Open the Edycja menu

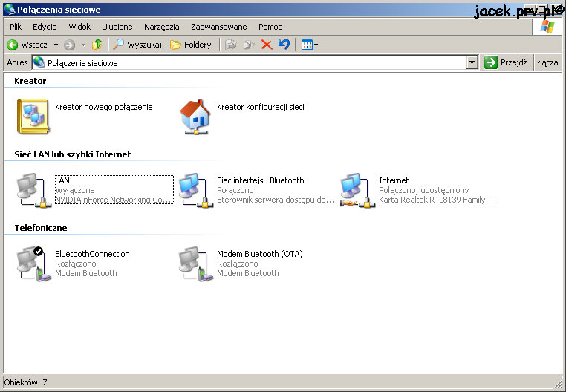click(45, 27)
